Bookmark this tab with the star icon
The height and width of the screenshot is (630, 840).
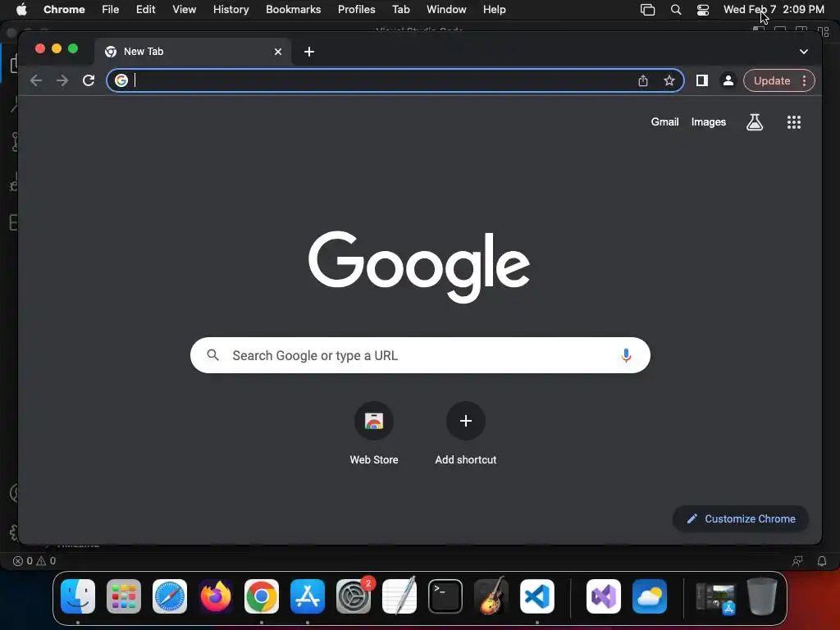(x=669, y=80)
